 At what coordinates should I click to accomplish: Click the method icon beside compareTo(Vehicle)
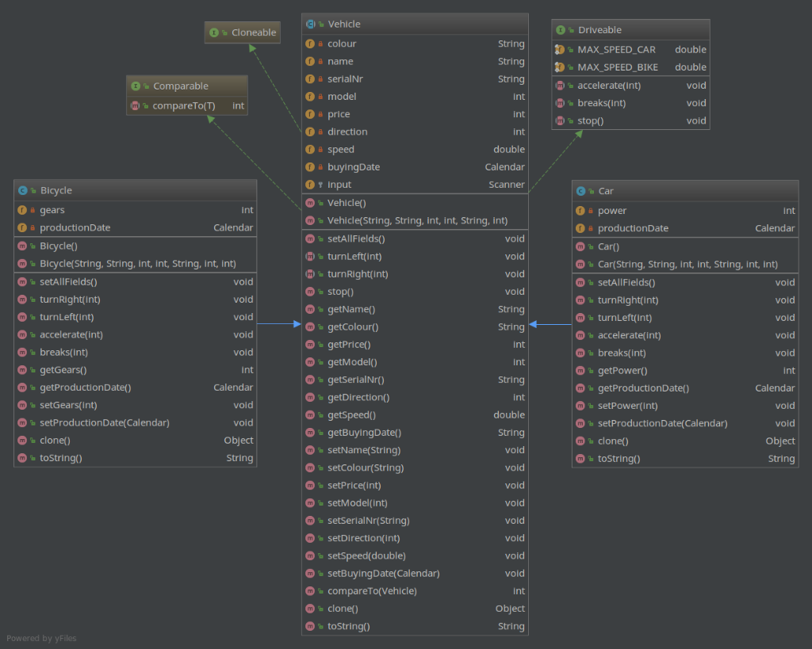[x=310, y=590]
